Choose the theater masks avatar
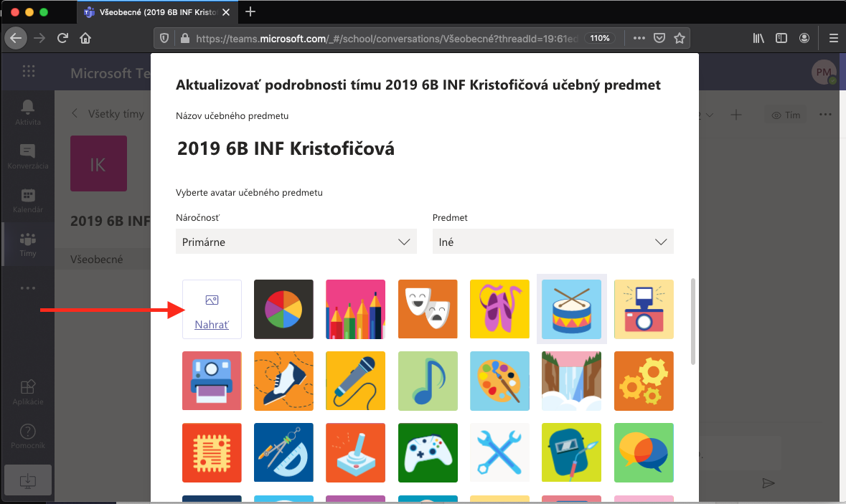846x504 pixels. (428, 309)
